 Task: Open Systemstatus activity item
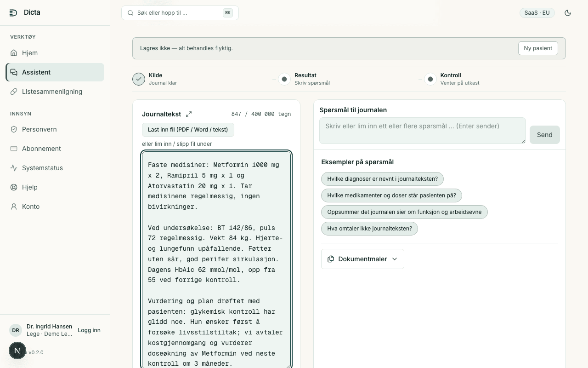click(55, 168)
